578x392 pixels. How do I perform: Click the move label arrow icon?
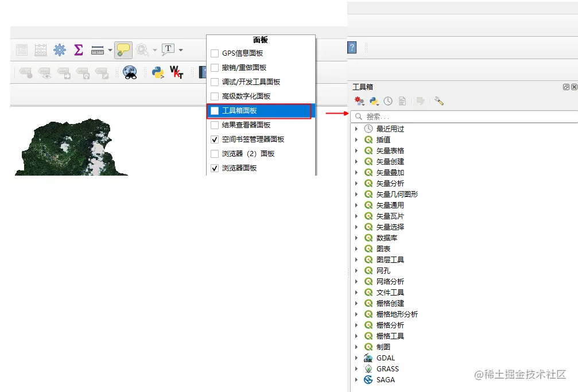point(64,73)
